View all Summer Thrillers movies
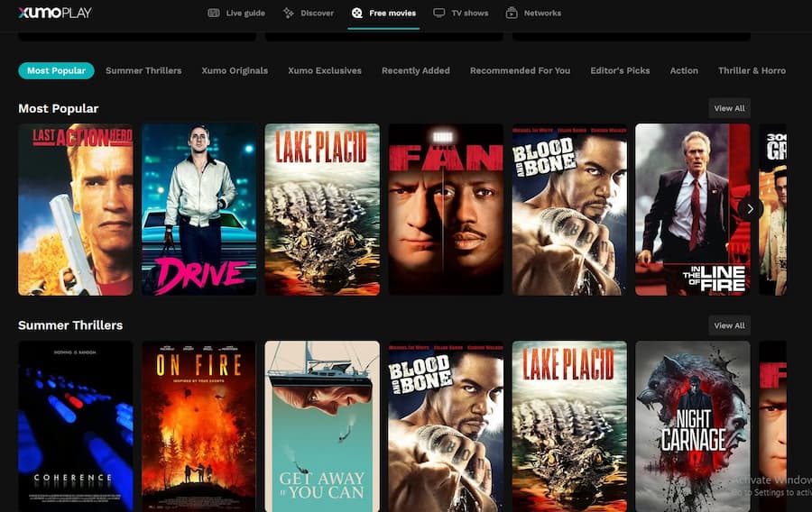Image resolution: width=812 pixels, height=512 pixels. [729, 325]
